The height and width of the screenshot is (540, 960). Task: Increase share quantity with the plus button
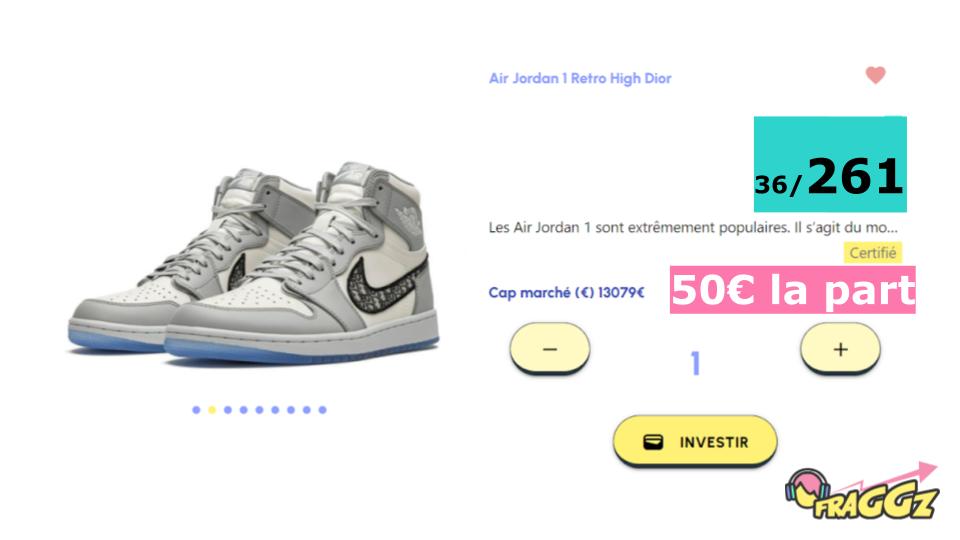pyautogui.click(x=840, y=348)
